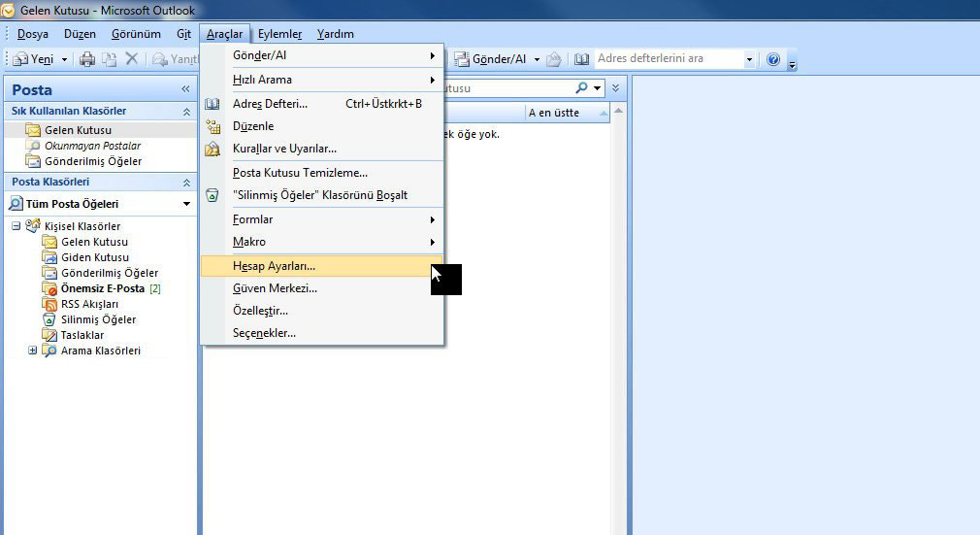This screenshot has width=980, height=535.
Task: Click the message list scrollbar up arrow
Action: 618,112
